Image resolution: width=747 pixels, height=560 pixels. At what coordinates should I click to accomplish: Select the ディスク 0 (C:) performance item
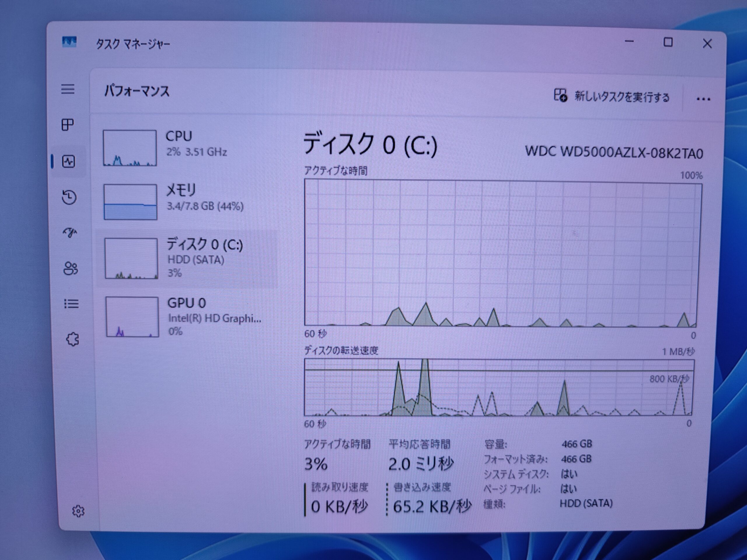coord(187,259)
